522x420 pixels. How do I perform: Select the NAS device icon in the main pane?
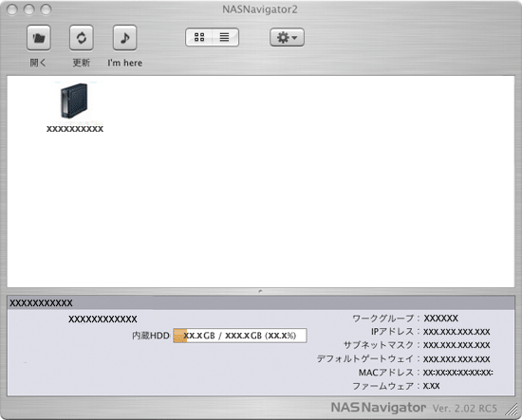[x=75, y=100]
